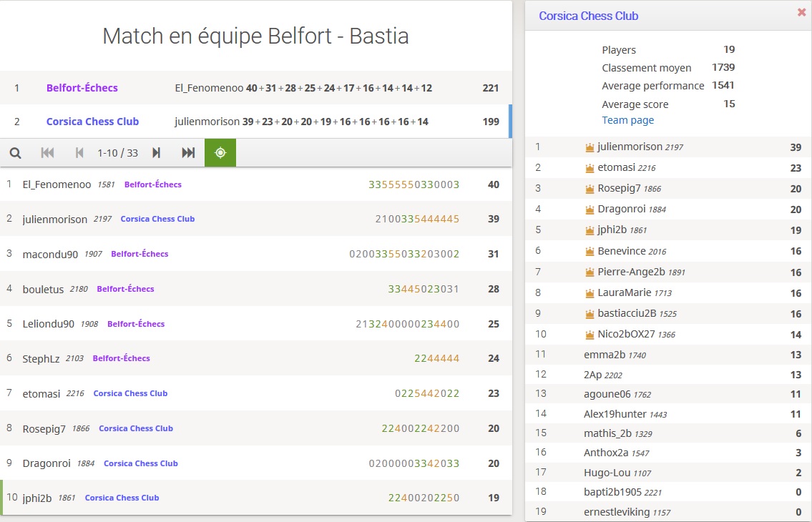
Task: Open Rosepig7's row in main standings
Action: point(256,428)
